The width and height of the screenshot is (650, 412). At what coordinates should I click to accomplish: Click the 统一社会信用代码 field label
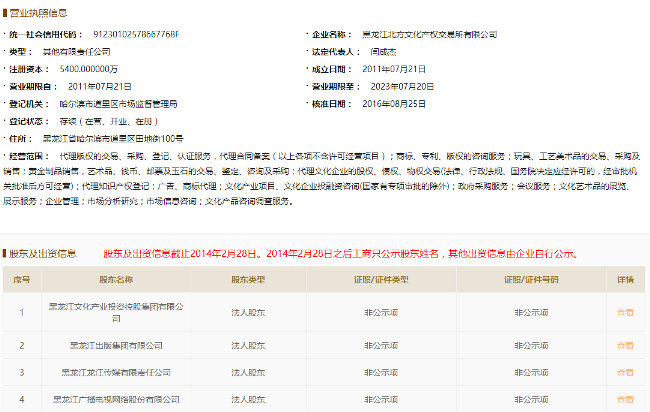click(x=46, y=34)
